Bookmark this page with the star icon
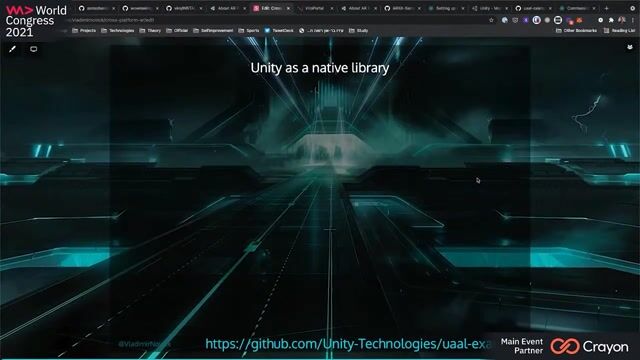Screen dimensions: 640x360 491,20
